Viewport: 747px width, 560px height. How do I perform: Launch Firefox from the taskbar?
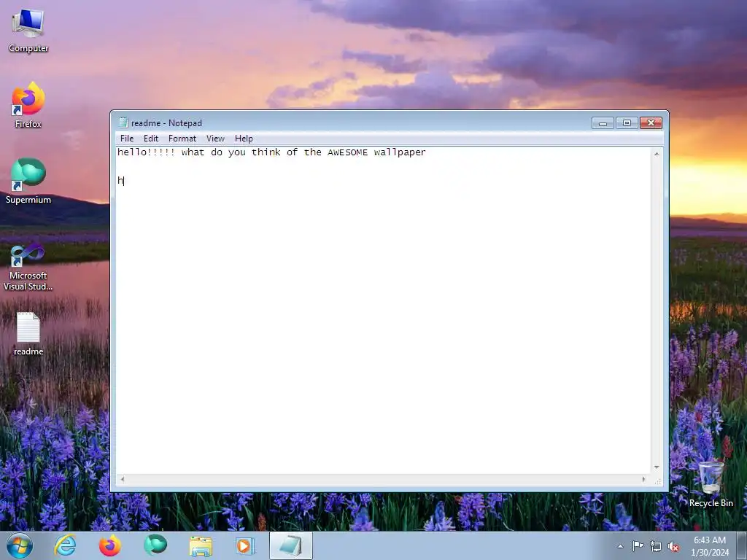point(110,545)
